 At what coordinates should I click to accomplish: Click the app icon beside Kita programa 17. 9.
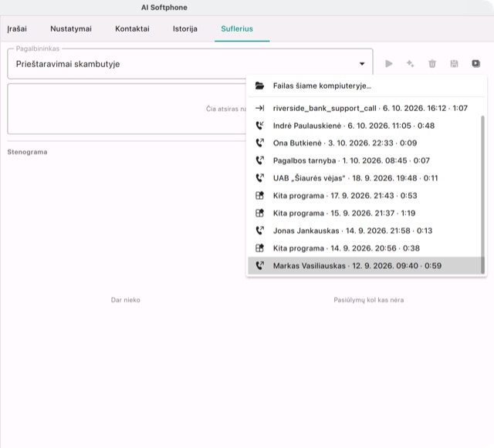pos(259,196)
